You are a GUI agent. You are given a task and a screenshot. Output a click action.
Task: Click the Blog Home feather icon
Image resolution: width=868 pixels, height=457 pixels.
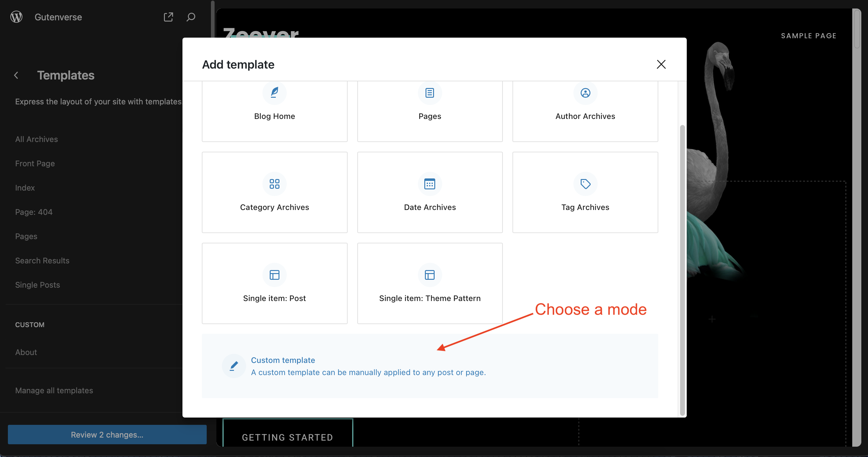pyautogui.click(x=274, y=93)
